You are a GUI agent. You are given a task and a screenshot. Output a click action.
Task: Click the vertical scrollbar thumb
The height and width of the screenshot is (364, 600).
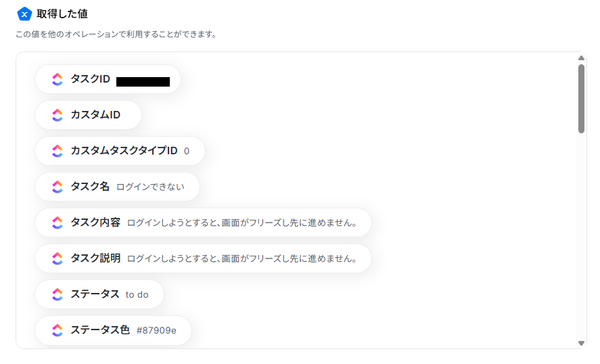581,98
